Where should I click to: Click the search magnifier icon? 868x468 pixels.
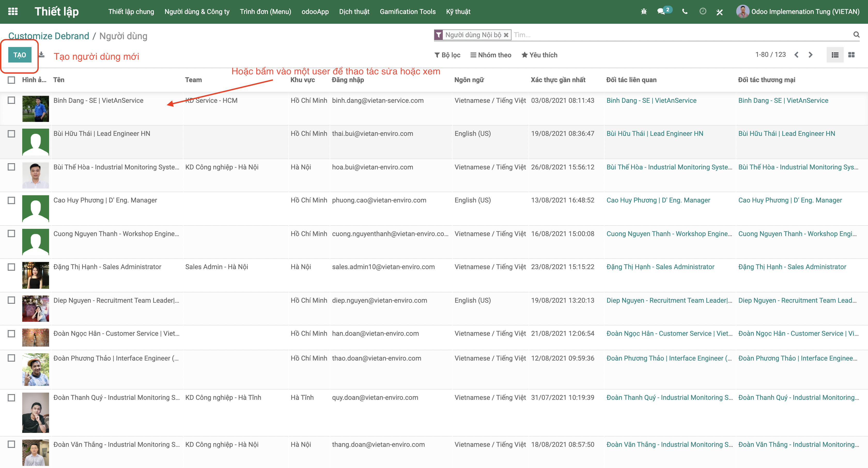point(856,34)
